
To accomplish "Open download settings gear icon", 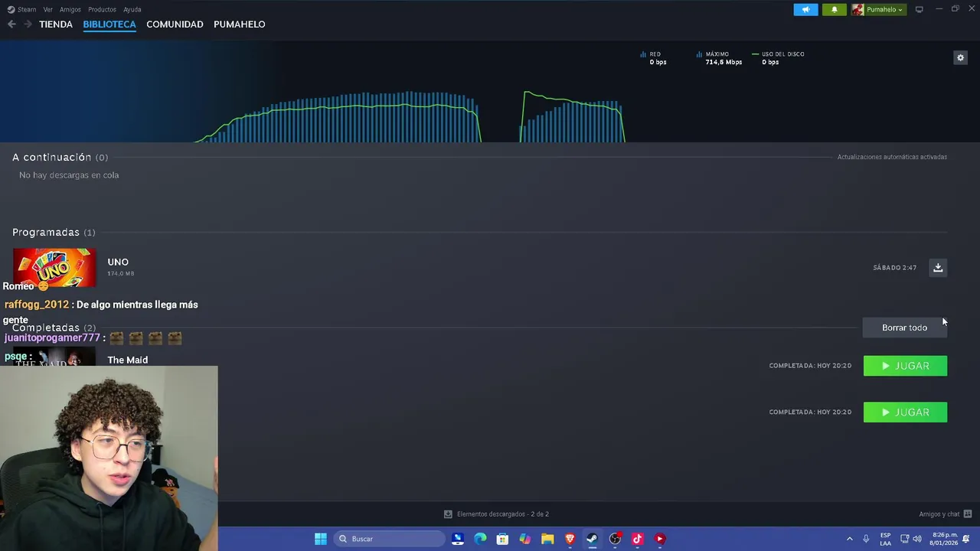I will (x=960, y=57).
